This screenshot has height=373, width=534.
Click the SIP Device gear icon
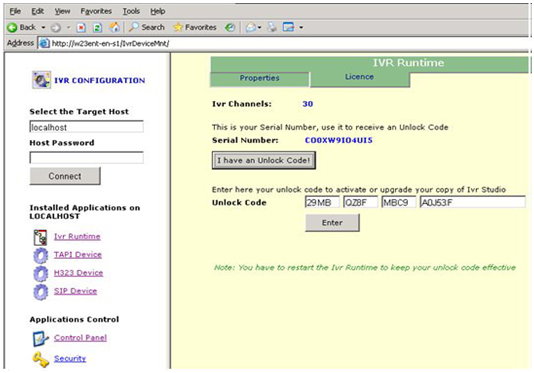(x=41, y=292)
